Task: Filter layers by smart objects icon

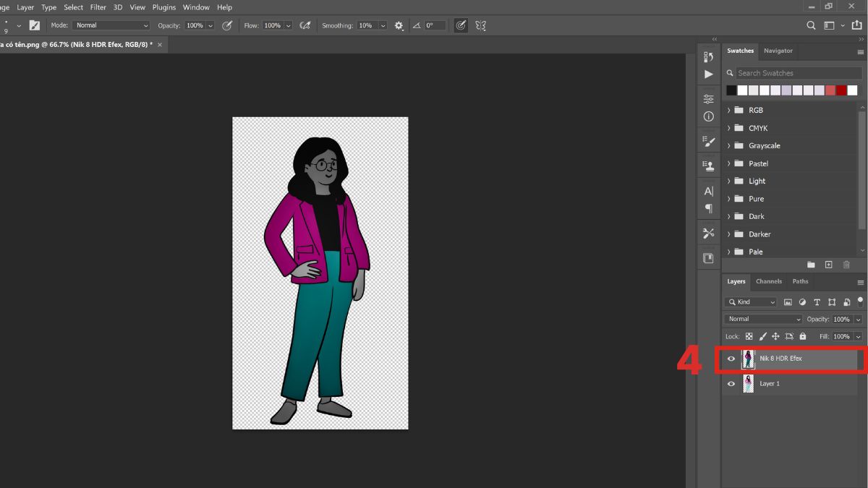Action: pos(846,302)
